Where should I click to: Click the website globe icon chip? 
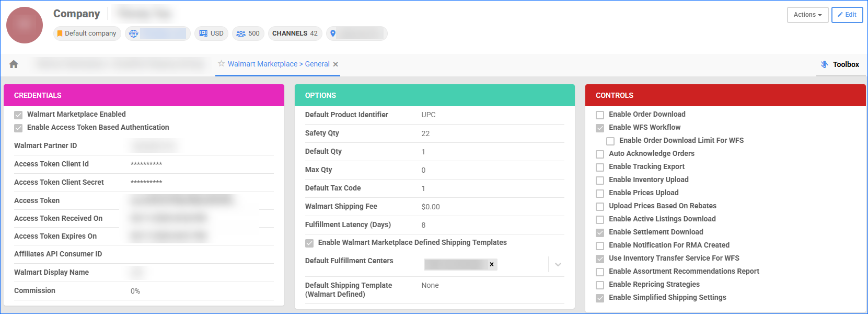134,33
